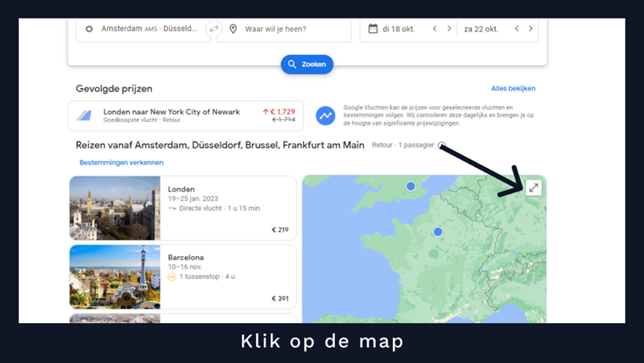
Task: Open the Alles bekijken link
Action: 512,88
